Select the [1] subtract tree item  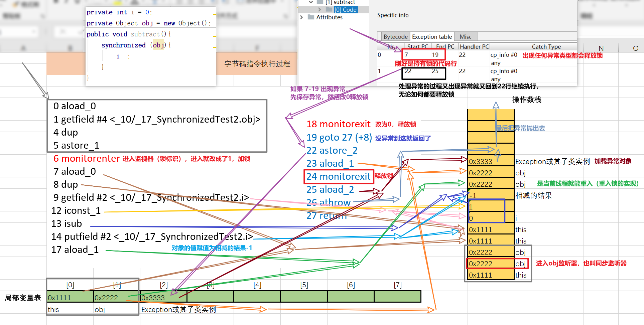point(340,2)
